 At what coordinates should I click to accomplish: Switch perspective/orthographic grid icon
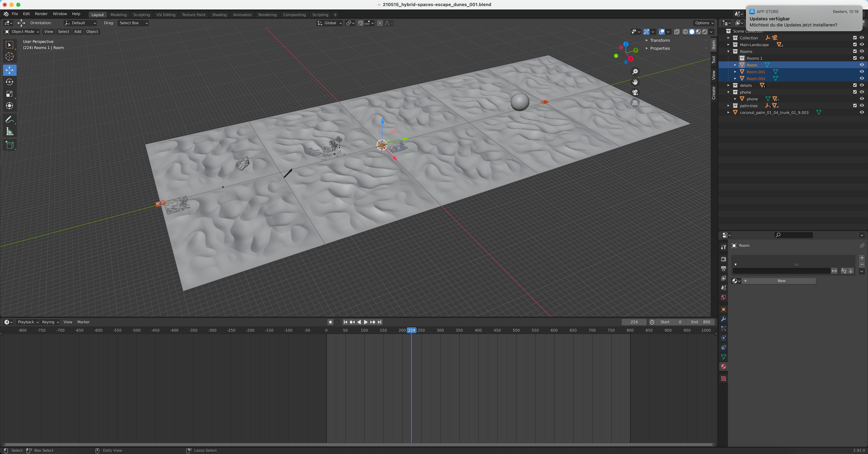point(635,103)
